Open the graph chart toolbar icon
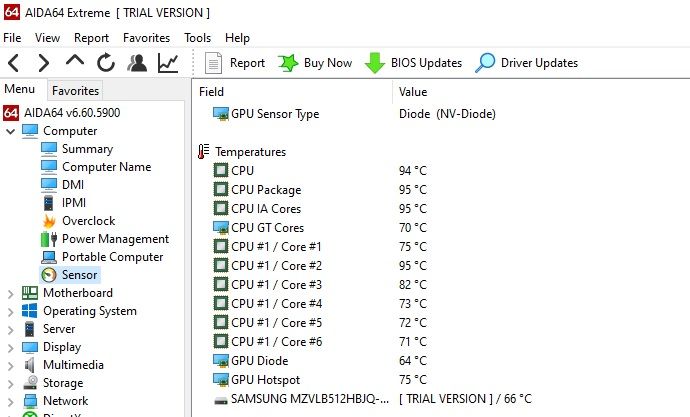The height and width of the screenshot is (417, 690). (x=168, y=63)
